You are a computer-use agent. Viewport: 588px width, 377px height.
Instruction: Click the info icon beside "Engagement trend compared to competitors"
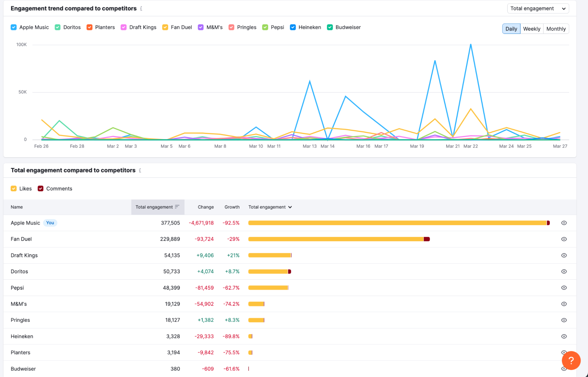[141, 9]
